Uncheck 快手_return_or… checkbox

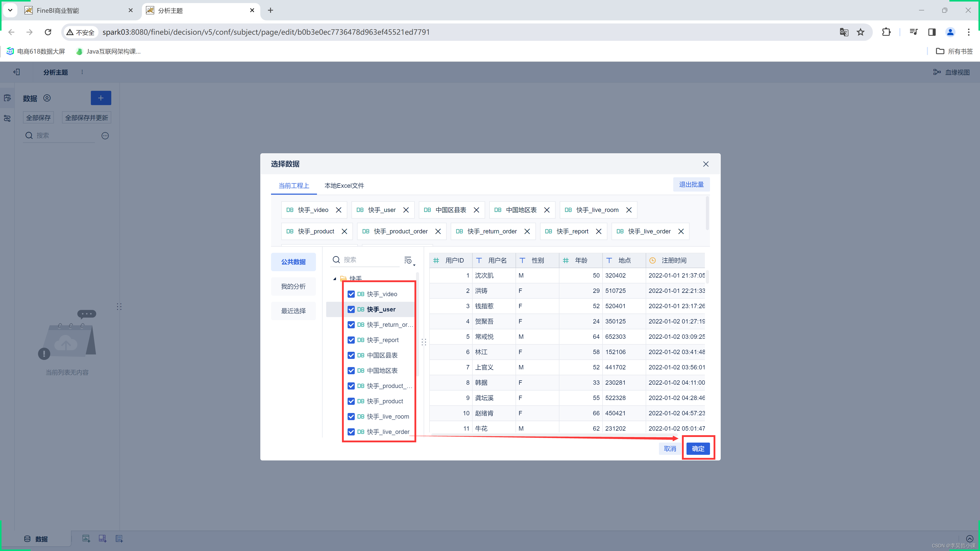tap(351, 324)
